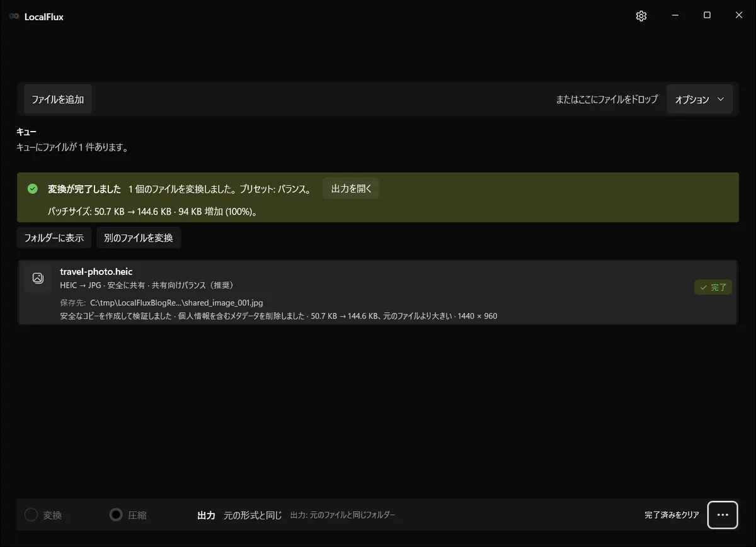Click the 変換が完了しました heading
The height and width of the screenshot is (547, 756).
tap(84, 189)
